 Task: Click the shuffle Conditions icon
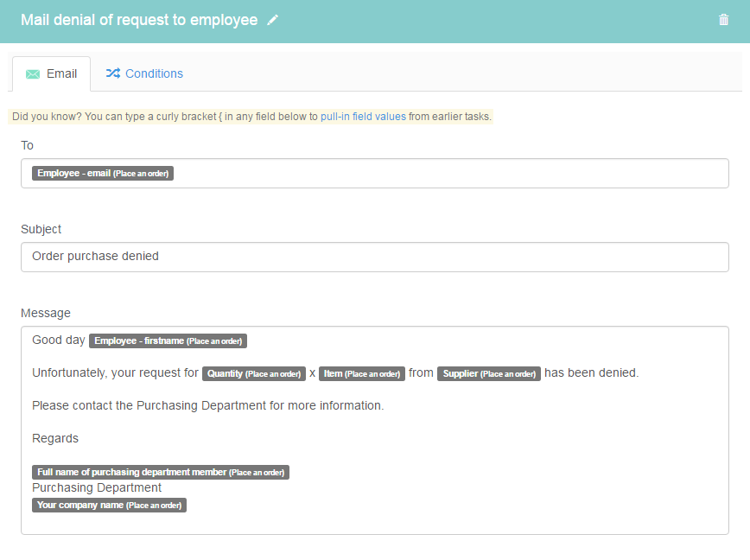(113, 73)
